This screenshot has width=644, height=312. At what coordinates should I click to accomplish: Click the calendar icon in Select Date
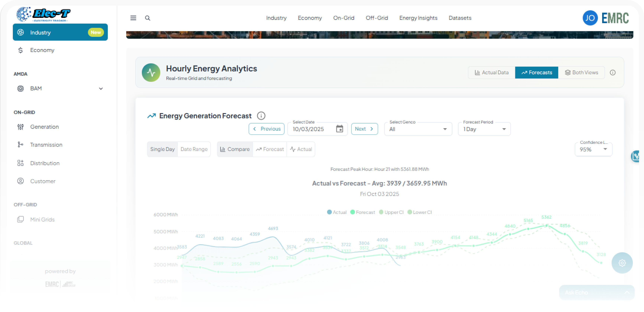point(339,129)
